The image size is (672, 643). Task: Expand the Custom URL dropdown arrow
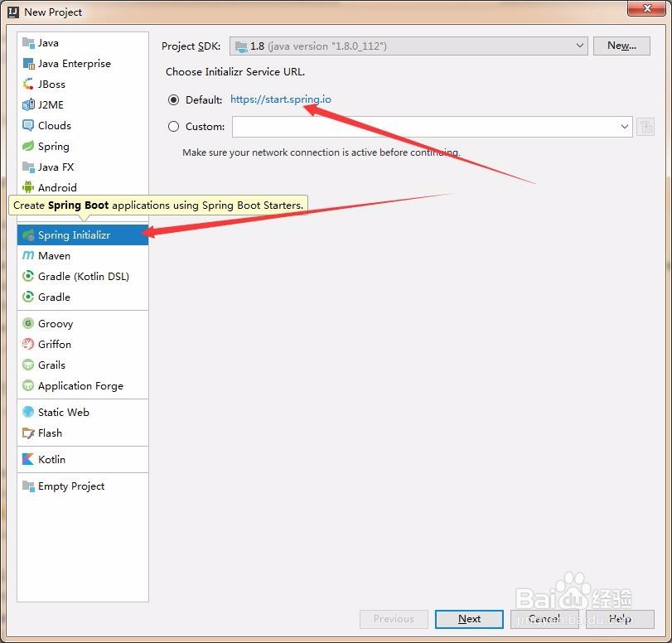click(x=625, y=127)
